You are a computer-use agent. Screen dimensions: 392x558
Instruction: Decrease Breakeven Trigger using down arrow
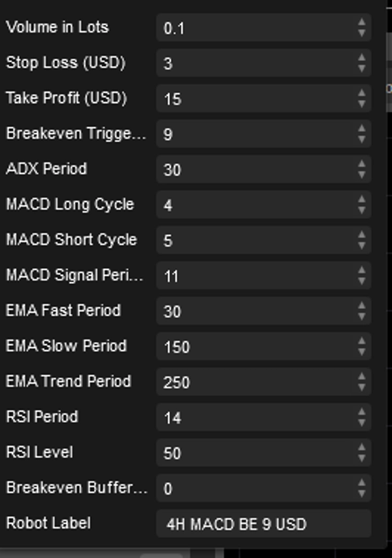(x=363, y=138)
